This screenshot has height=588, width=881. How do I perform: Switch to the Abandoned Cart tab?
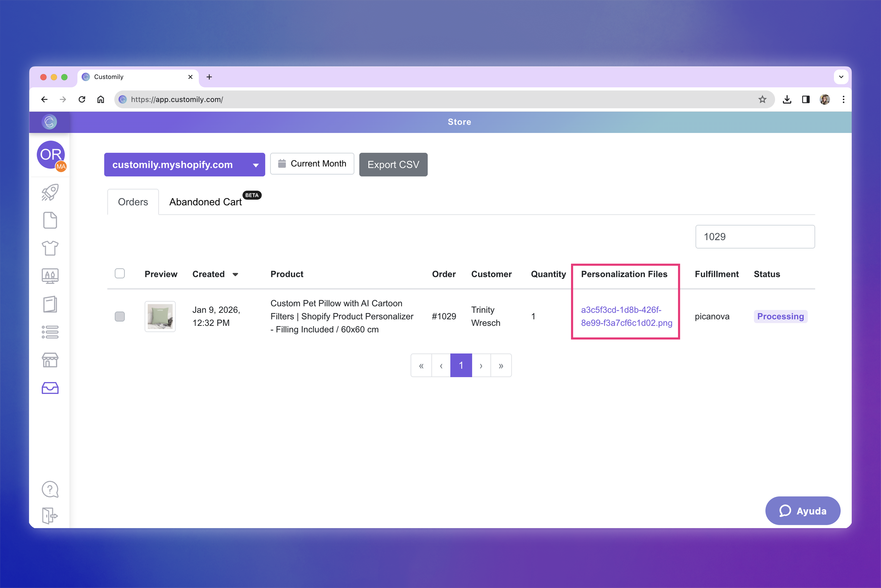pos(206,202)
